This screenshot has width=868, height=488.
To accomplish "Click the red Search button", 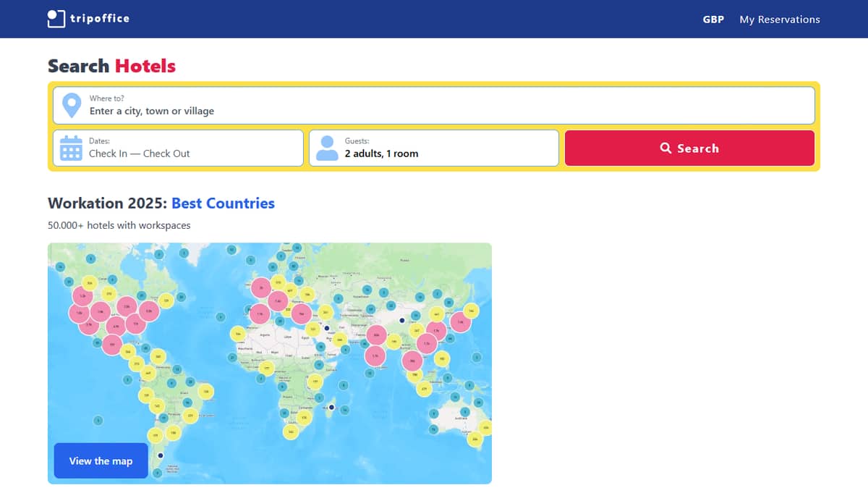I will pos(689,148).
